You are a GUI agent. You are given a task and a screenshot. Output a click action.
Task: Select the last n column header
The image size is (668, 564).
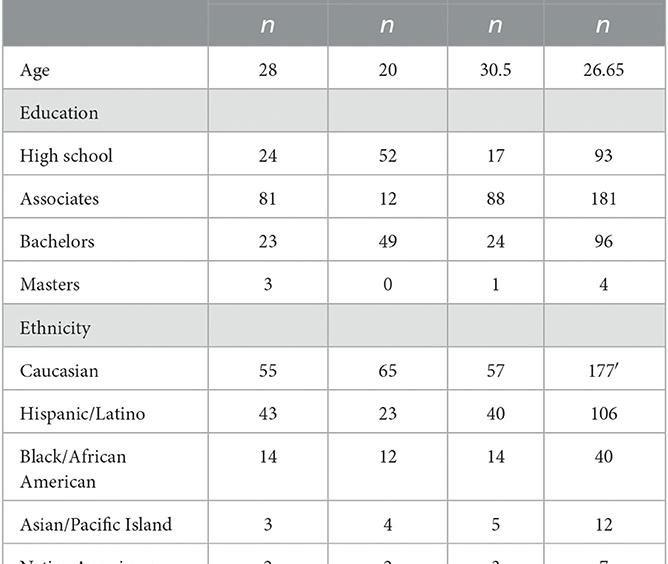click(x=603, y=25)
